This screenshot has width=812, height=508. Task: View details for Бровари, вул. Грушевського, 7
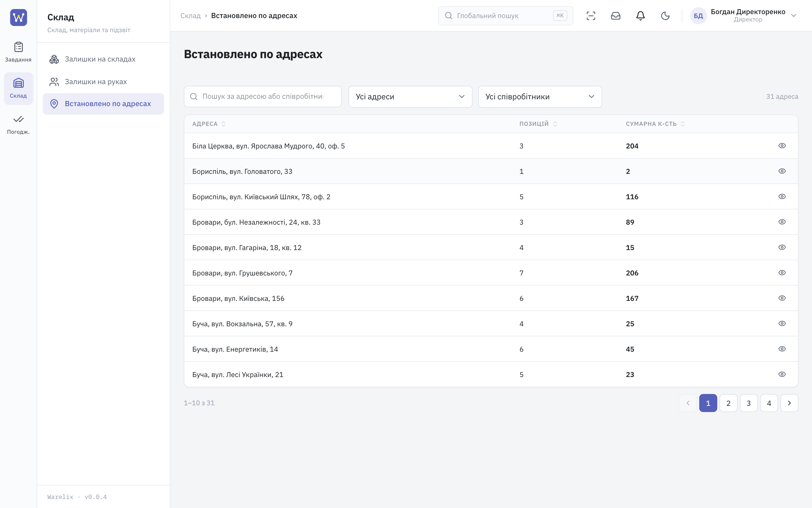tap(782, 273)
